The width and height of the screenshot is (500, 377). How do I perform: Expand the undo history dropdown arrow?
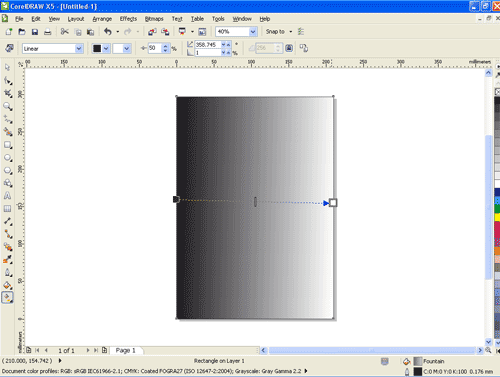118,32
